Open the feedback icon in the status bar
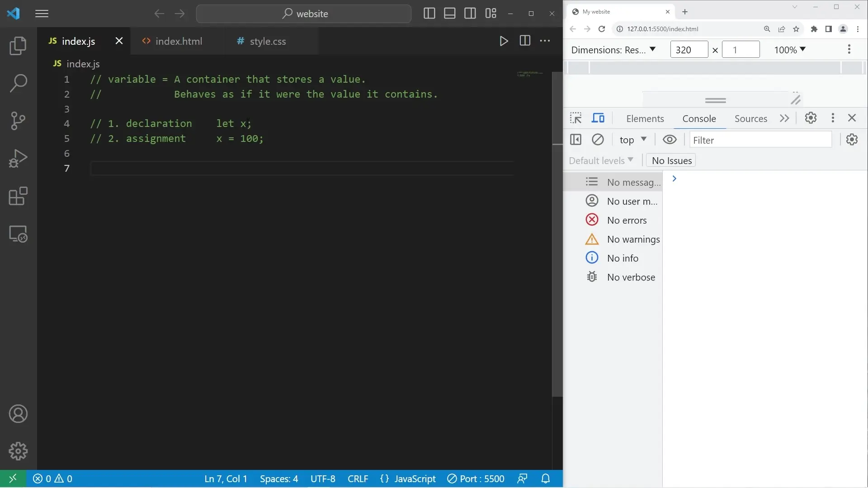868x488 pixels. (523, 479)
